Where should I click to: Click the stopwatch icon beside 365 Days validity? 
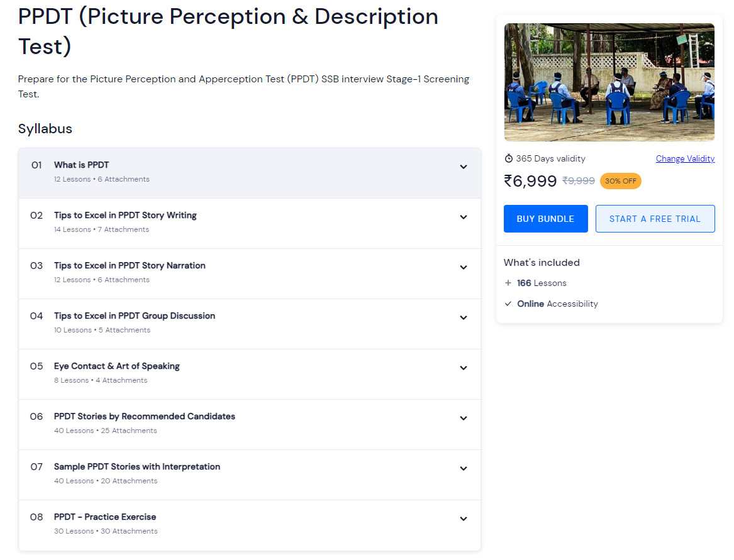coord(508,158)
